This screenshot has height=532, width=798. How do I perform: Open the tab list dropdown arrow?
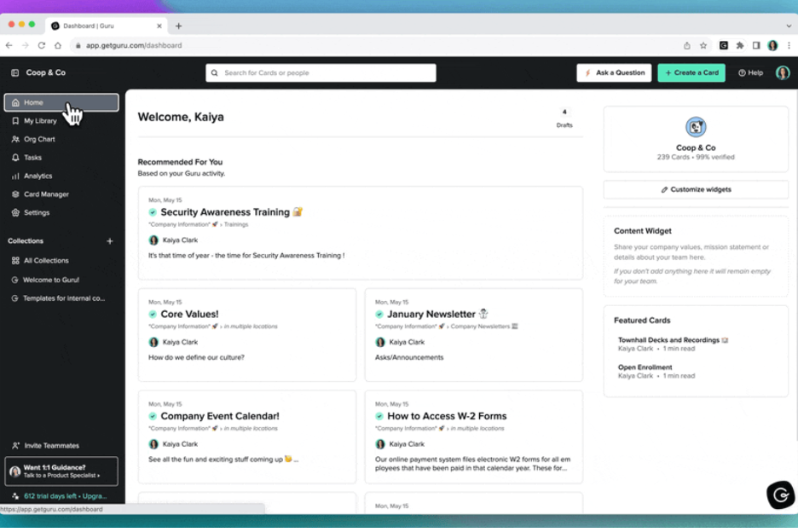[789, 26]
